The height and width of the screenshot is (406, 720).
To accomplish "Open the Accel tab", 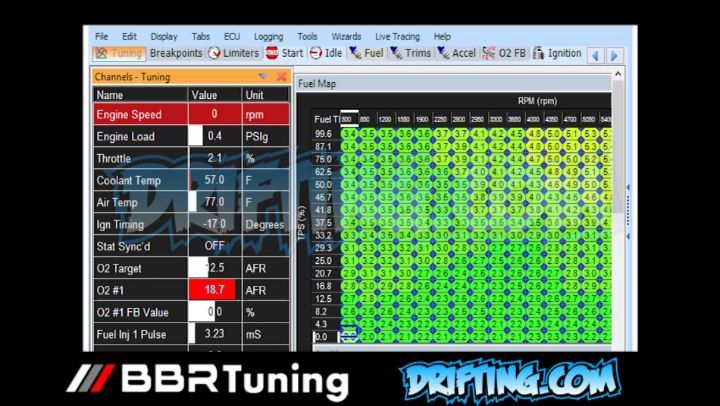I will point(456,53).
